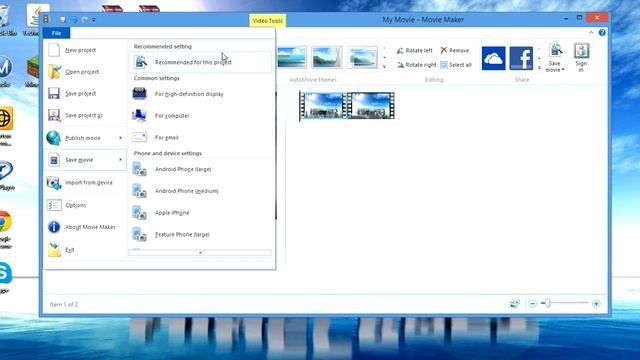Apply the middle AutoMovie theme thumbnail
The image size is (640, 360).
pyautogui.click(x=327, y=57)
